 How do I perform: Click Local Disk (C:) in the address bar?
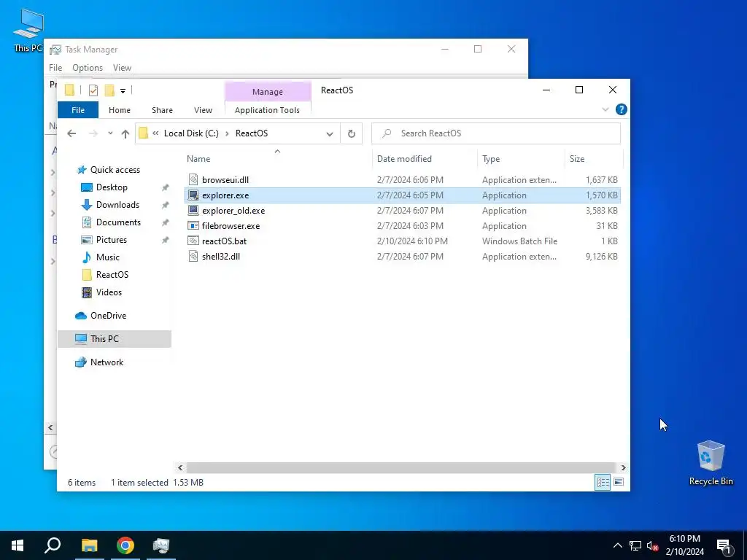pyautogui.click(x=191, y=133)
